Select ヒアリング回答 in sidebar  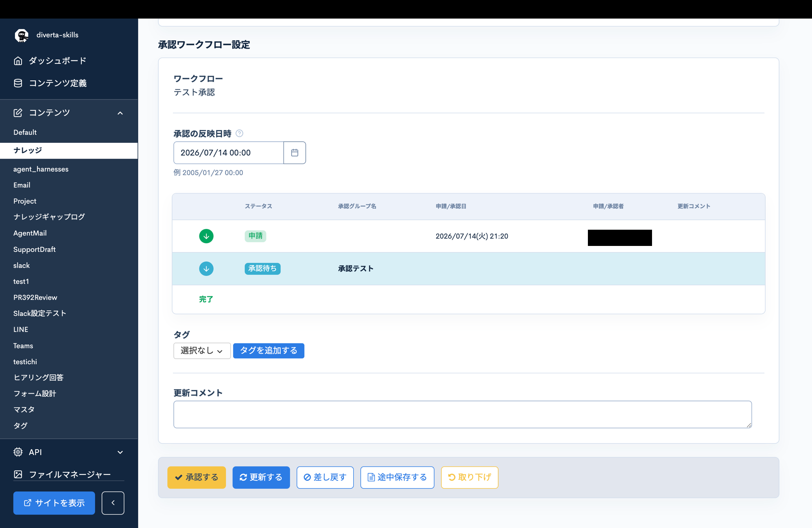pos(39,377)
